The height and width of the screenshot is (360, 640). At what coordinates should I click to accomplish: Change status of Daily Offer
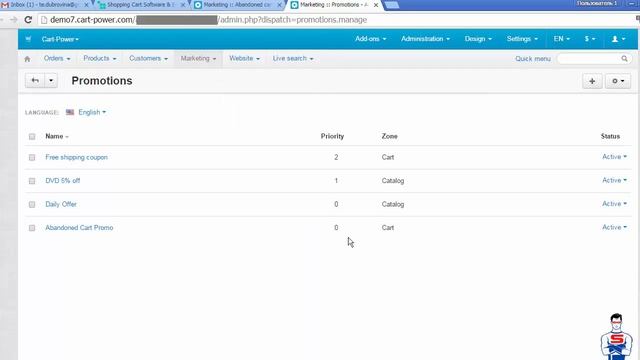pos(614,204)
